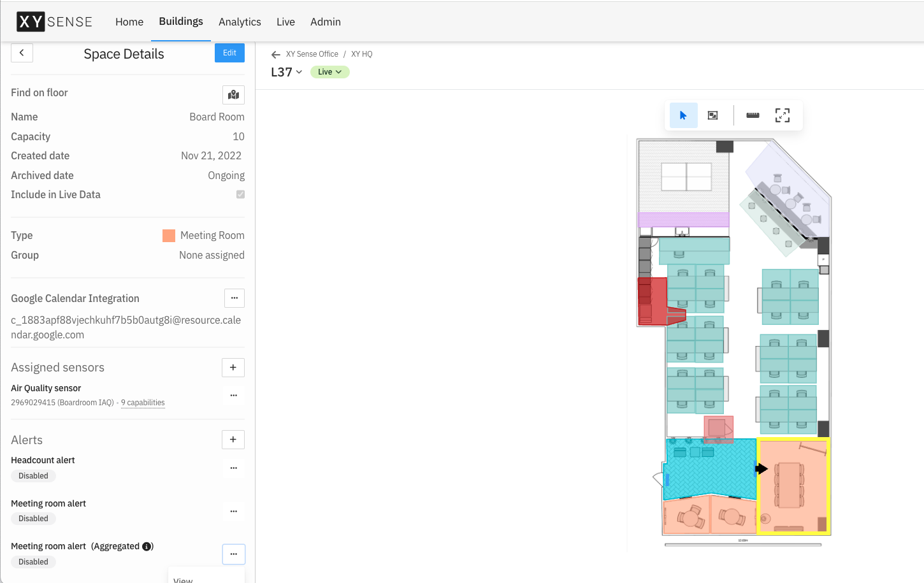Viewport: 924px width, 583px height.
Task: Open the Buildings tab
Action: 181,22
